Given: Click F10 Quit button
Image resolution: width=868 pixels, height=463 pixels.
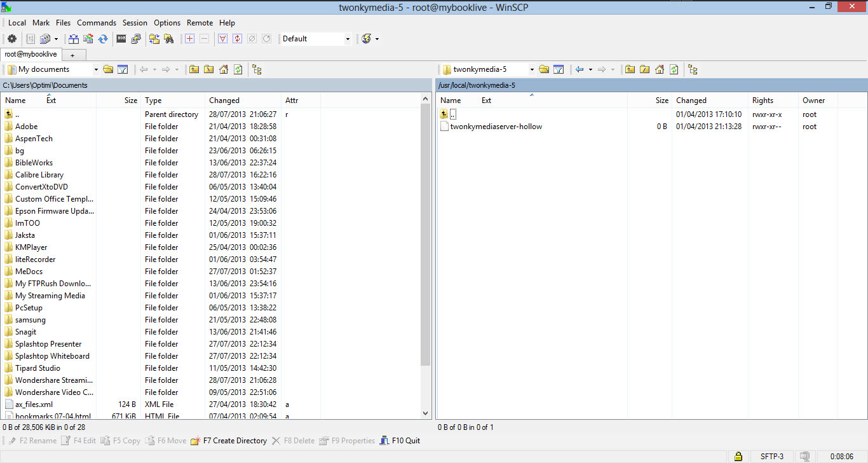Looking at the screenshot, I should pyautogui.click(x=400, y=441).
